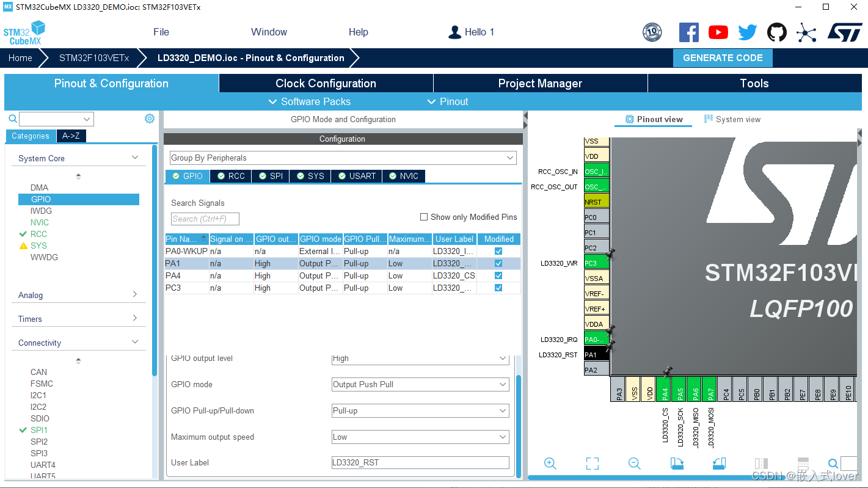Screen dimensions: 868x488
Task: Open the GitHub icon link
Action: [777, 32]
